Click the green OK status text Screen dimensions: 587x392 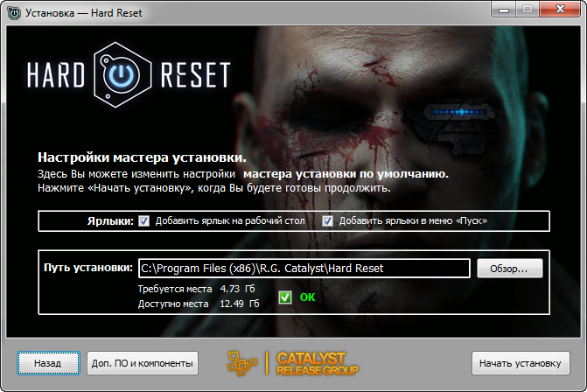click(x=307, y=297)
